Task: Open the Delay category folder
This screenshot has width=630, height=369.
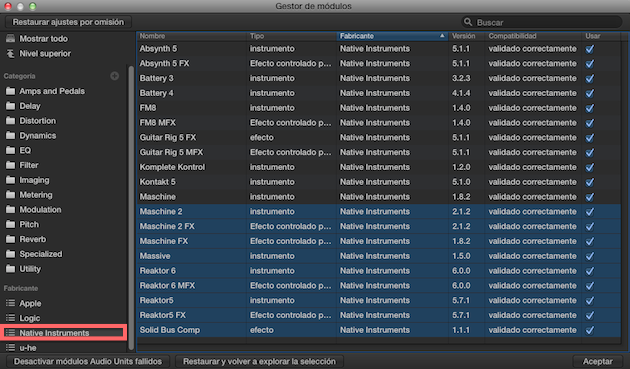Action: (10, 106)
